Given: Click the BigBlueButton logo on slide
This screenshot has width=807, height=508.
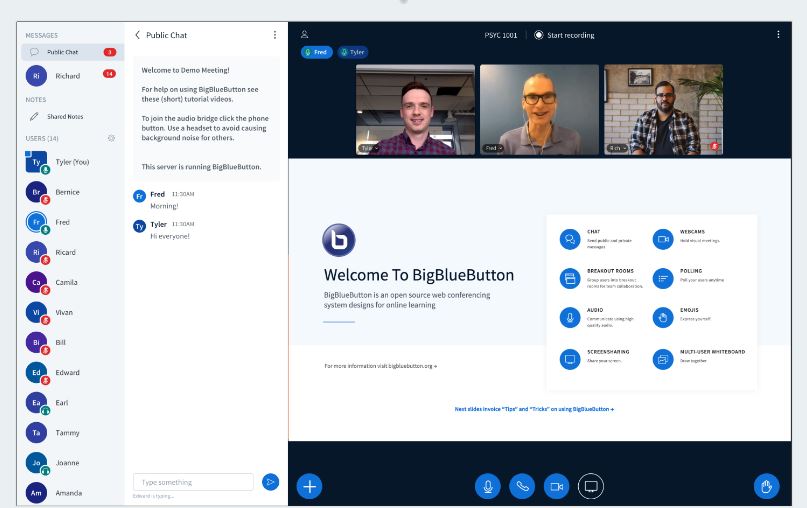Looking at the screenshot, I should coord(339,240).
